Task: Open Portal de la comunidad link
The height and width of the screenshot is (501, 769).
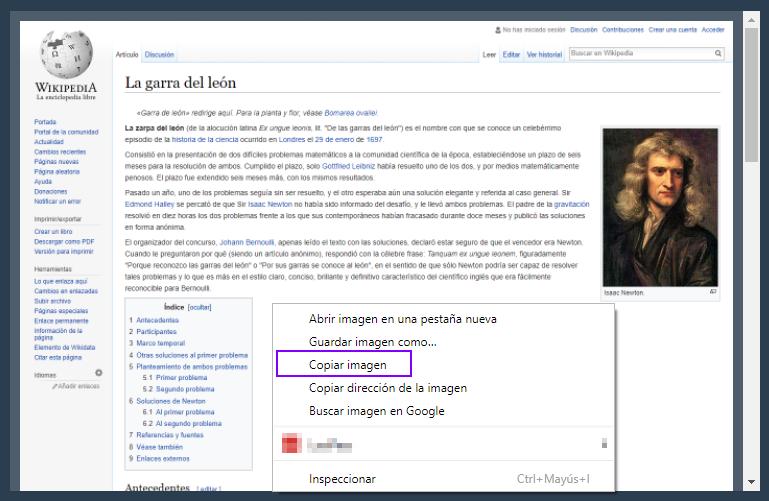Action: click(66, 132)
